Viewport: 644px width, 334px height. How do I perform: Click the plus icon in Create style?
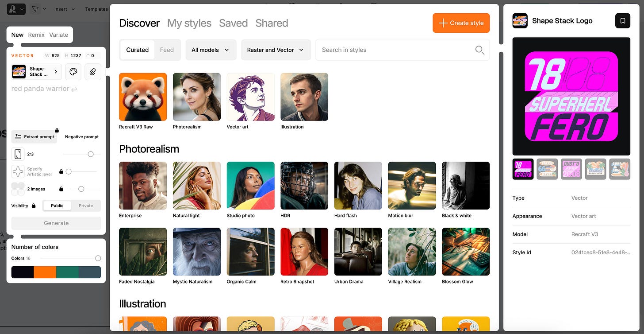[x=443, y=23]
